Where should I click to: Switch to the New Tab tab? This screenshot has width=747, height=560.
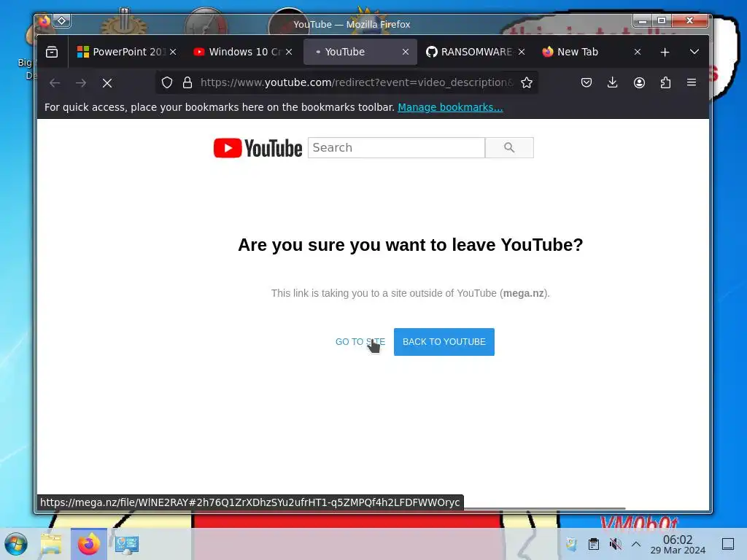pyautogui.click(x=592, y=52)
